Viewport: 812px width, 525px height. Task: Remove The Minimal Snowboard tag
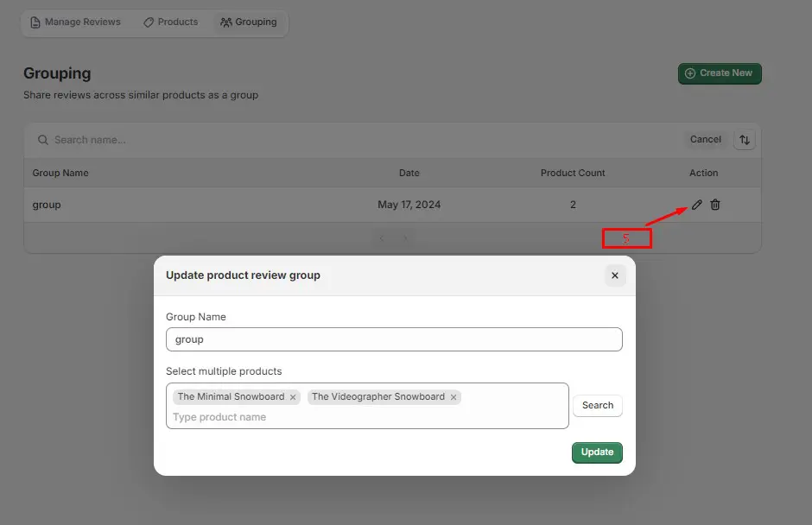pos(293,397)
